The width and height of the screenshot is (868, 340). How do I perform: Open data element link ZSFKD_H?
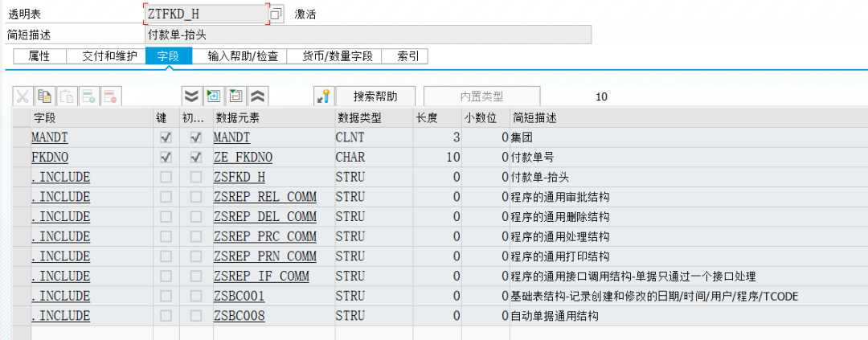(x=240, y=177)
